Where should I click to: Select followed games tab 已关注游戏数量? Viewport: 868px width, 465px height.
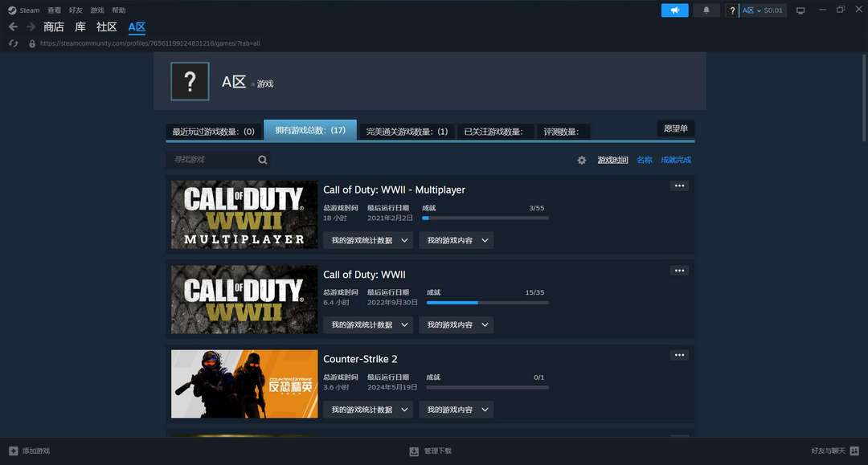pos(495,132)
